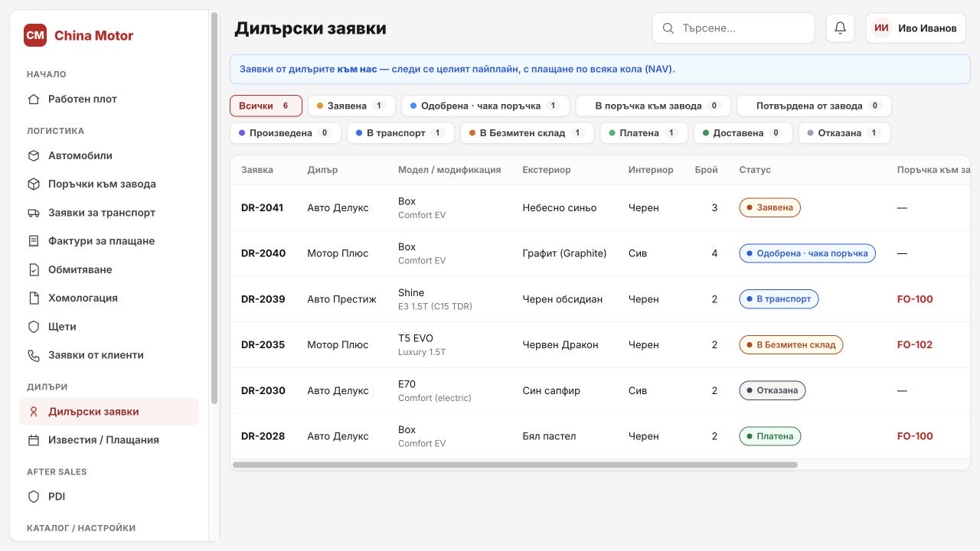Open PDI under After Sales

[x=109, y=497]
